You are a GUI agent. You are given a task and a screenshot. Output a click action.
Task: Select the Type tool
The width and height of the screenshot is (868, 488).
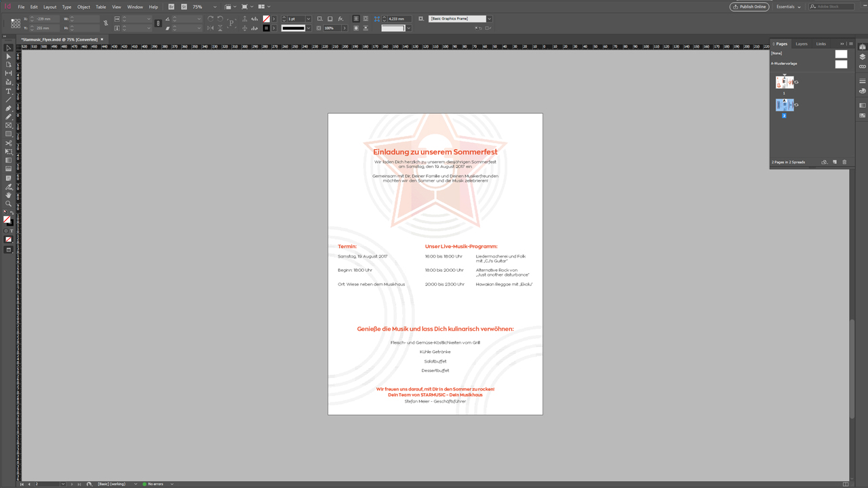coord(8,91)
